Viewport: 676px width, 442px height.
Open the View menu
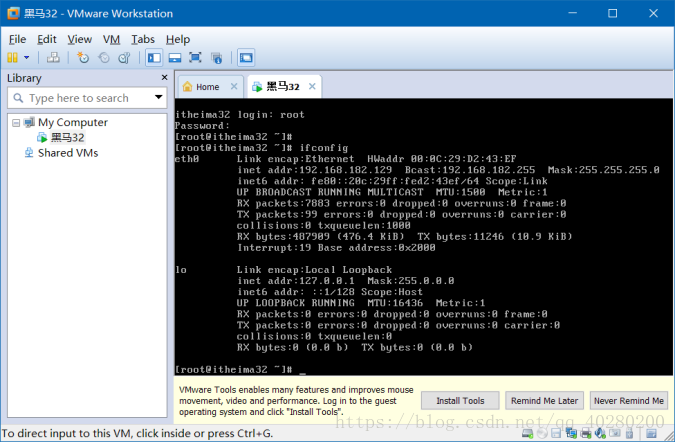[x=79, y=39]
